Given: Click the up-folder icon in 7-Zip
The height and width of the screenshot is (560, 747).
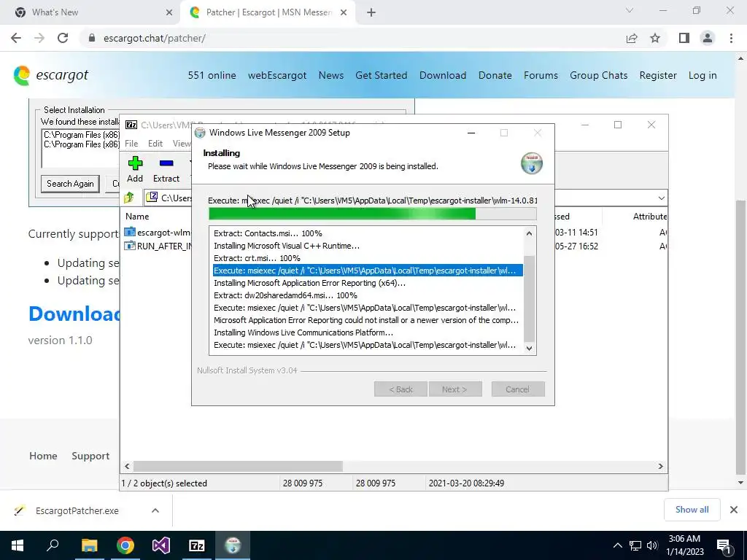Looking at the screenshot, I should coord(129,198).
